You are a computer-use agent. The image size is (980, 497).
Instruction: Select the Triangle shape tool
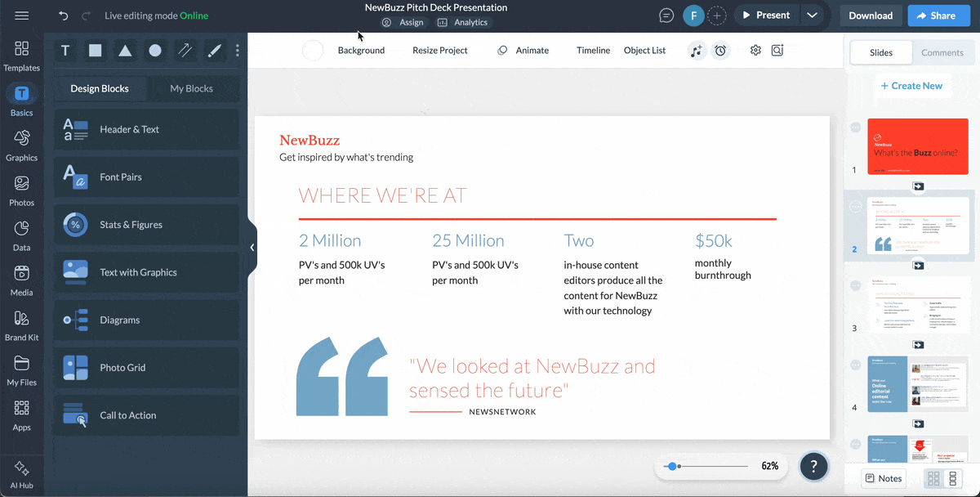click(x=124, y=50)
